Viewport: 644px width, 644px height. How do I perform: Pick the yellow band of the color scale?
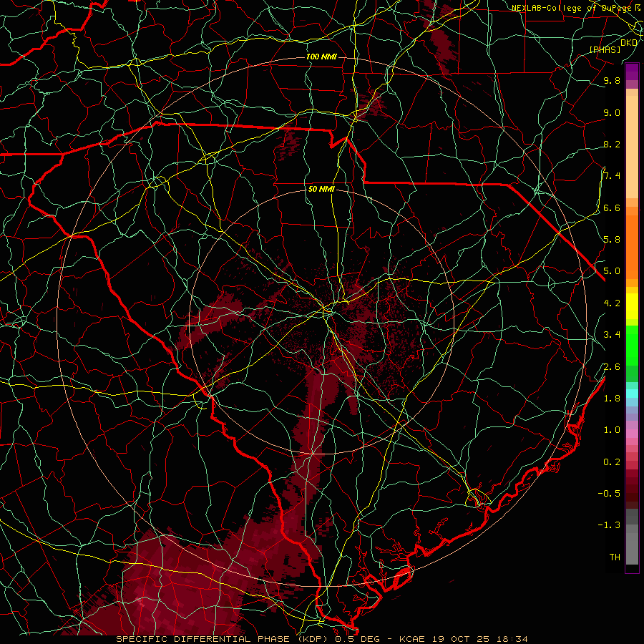pyautogui.click(x=632, y=306)
